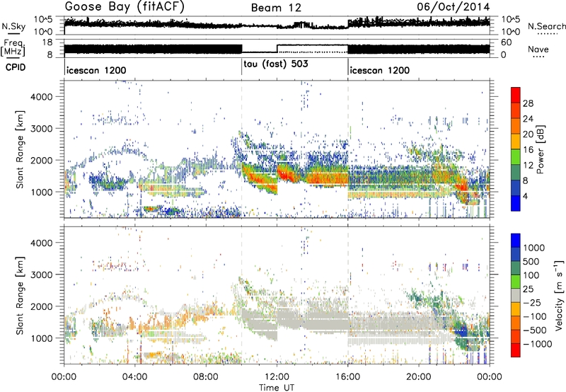Pick the yellow 16–20 dB Power colorbar segment
Viewport: 566px width, 392px height.
[x=516, y=142]
